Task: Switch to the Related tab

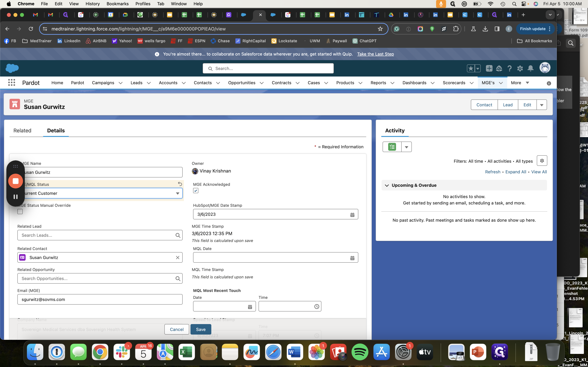Action: [x=22, y=131]
